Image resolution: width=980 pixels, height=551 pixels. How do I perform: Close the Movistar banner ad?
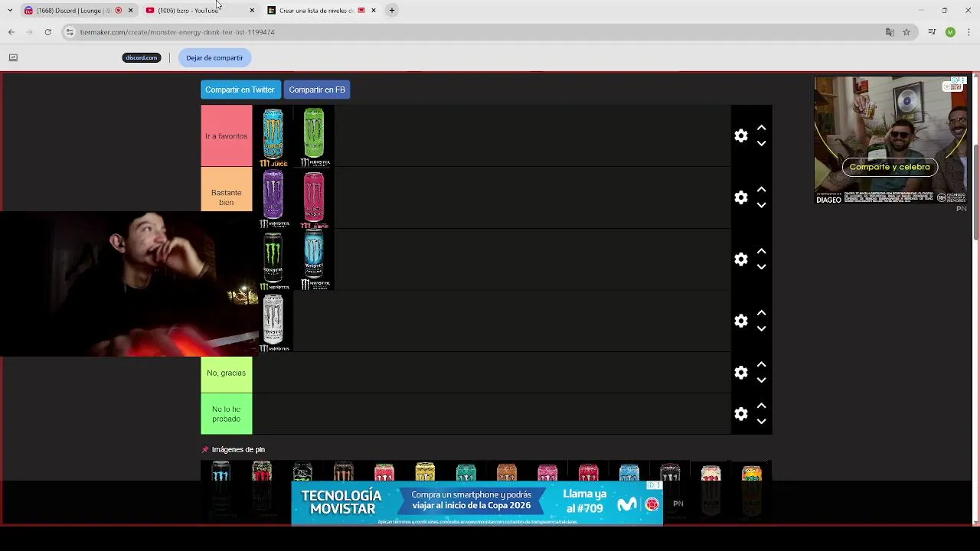coord(658,485)
